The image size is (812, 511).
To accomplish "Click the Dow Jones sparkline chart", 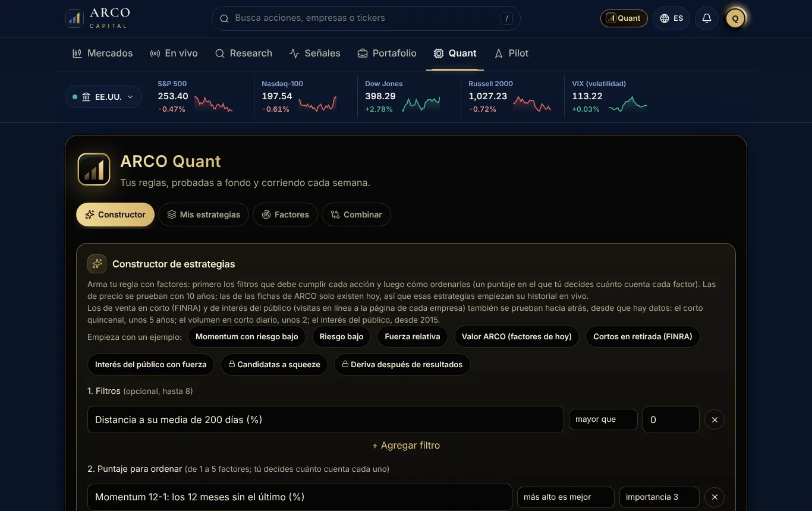I will 421,104.
